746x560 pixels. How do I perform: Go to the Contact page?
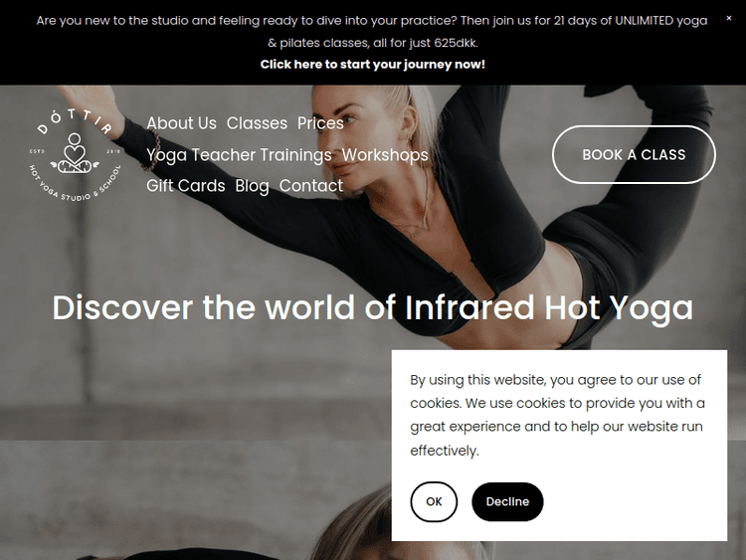pos(310,186)
